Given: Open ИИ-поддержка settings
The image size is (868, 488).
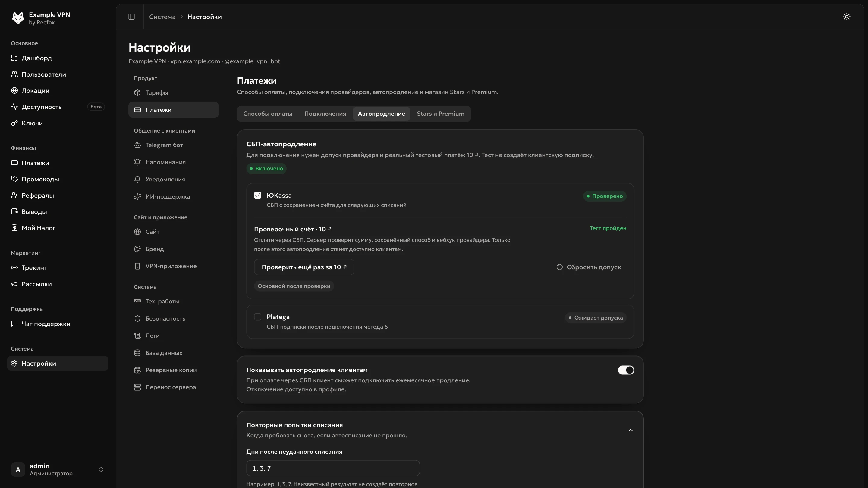Looking at the screenshot, I should (x=173, y=197).
